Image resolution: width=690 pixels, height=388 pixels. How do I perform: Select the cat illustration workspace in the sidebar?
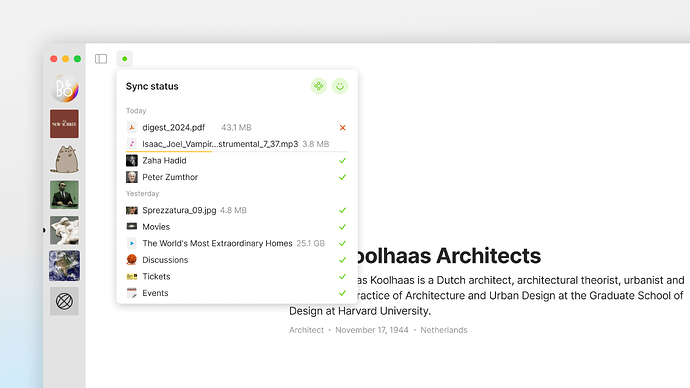[64, 159]
